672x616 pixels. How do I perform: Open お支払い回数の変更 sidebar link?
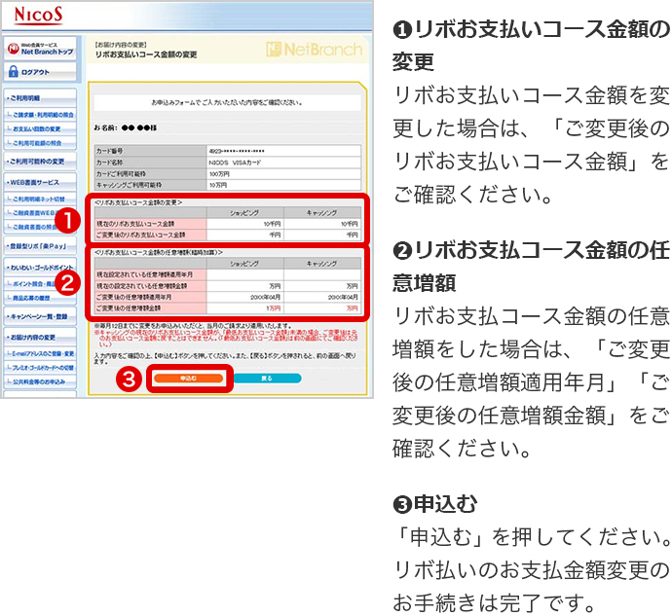point(41,128)
